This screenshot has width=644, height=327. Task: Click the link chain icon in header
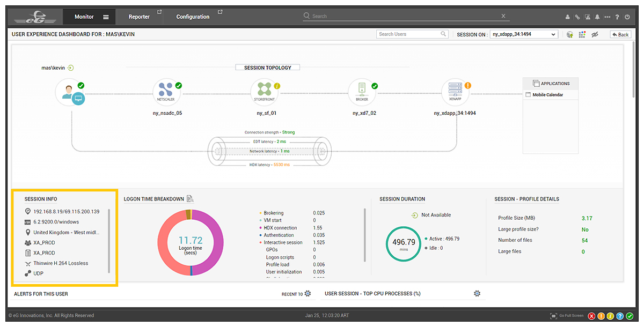coord(577,17)
